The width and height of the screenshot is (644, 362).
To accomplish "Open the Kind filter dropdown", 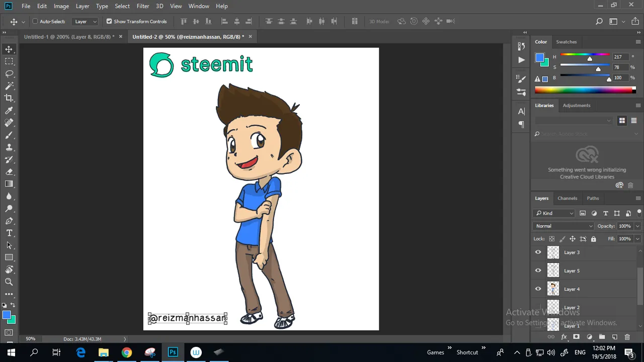I will (554, 213).
